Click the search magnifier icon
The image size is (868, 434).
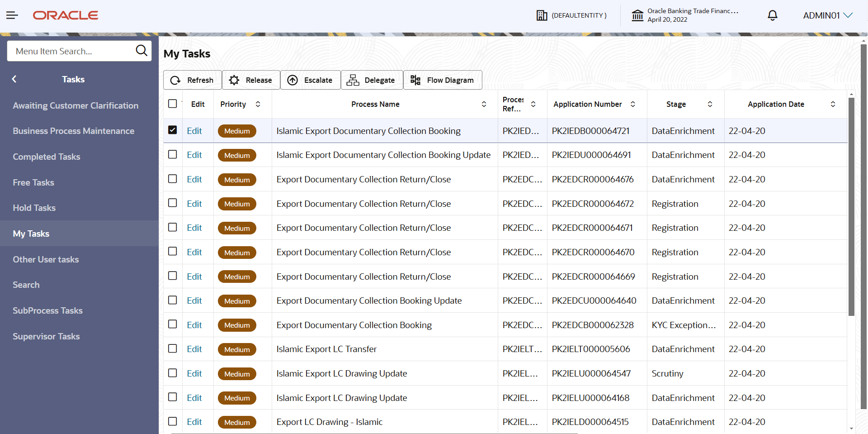(142, 51)
